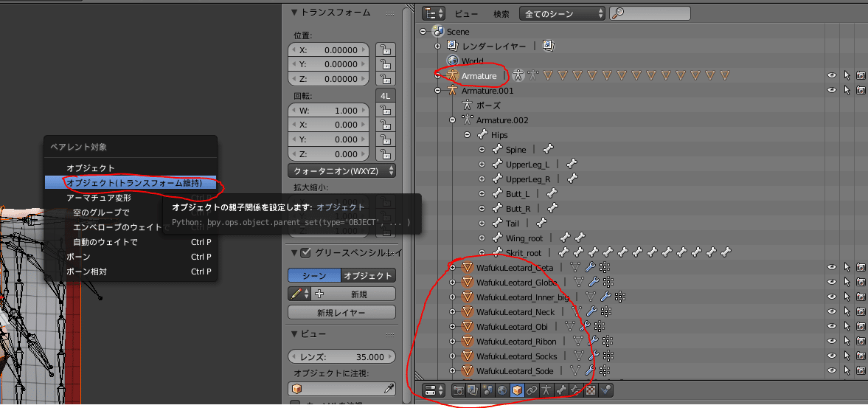Select the World entry icon
Screen dimensions: 868x408
pyautogui.click(x=452, y=60)
